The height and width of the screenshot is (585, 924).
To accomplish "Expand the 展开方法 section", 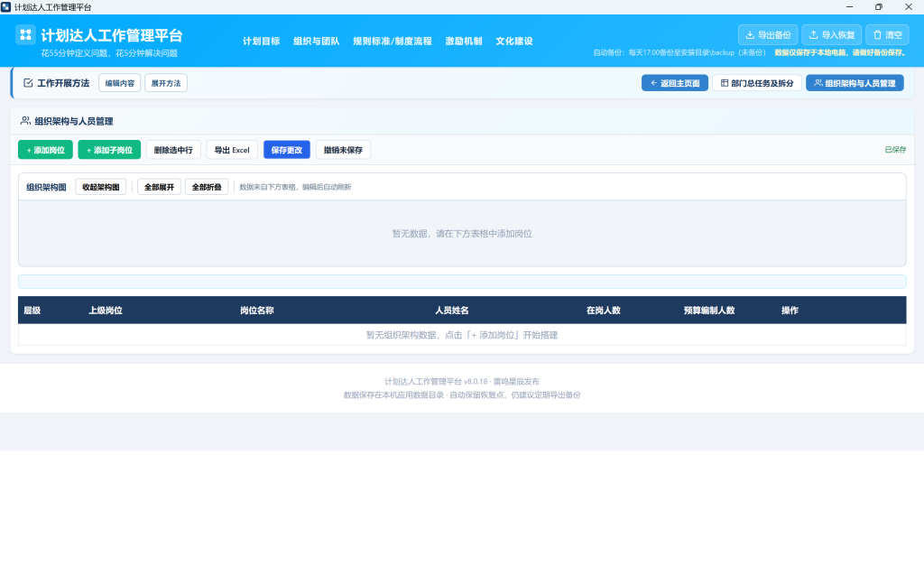I will coord(166,83).
